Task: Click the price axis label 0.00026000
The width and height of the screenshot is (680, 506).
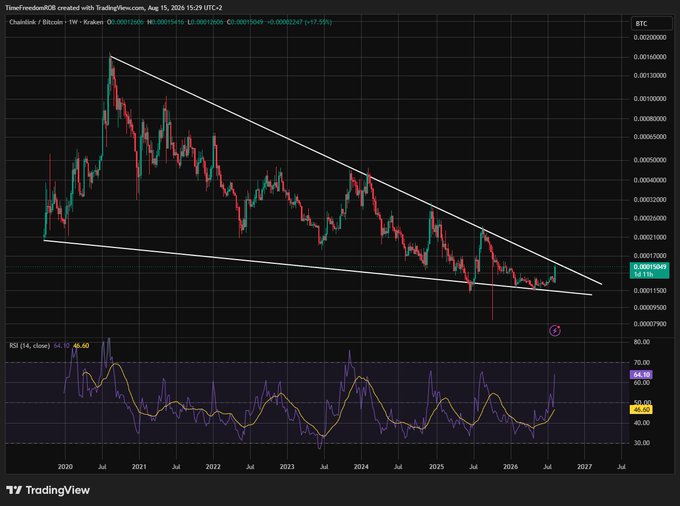Action: (650, 218)
